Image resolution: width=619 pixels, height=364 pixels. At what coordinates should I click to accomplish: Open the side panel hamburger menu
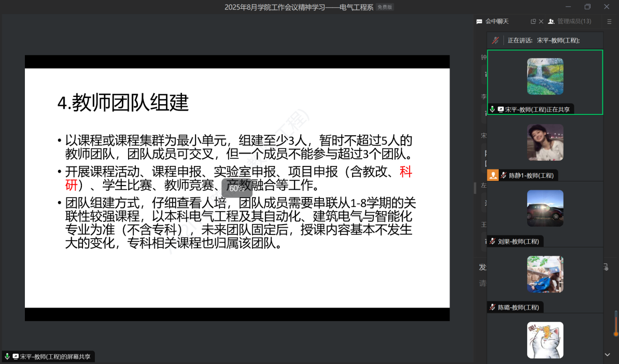click(609, 22)
